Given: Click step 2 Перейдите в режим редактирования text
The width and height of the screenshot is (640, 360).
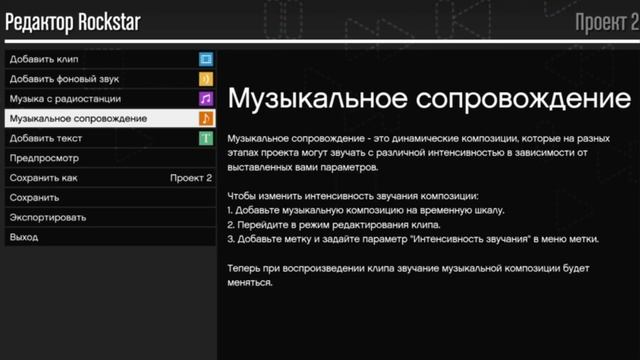Looking at the screenshot, I should tap(334, 224).
